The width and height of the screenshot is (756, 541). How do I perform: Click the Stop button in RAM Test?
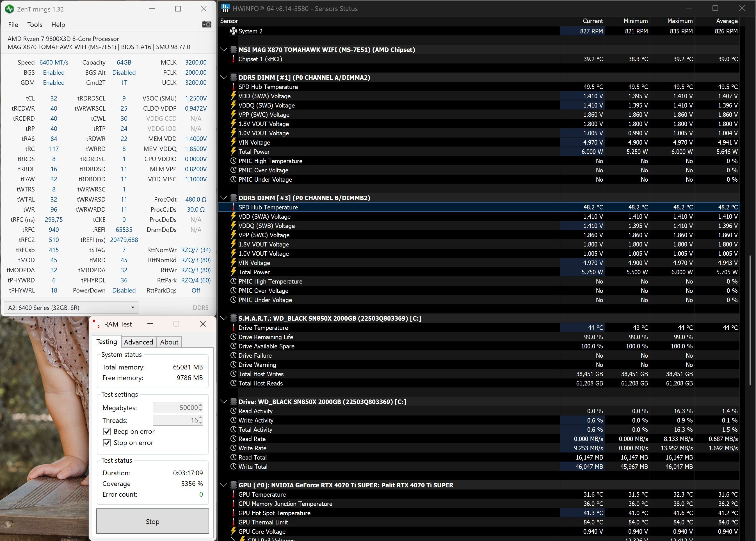click(152, 521)
